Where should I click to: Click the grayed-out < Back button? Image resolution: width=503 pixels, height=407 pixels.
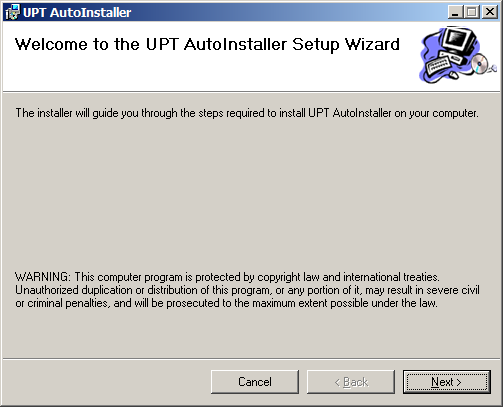click(x=351, y=382)
